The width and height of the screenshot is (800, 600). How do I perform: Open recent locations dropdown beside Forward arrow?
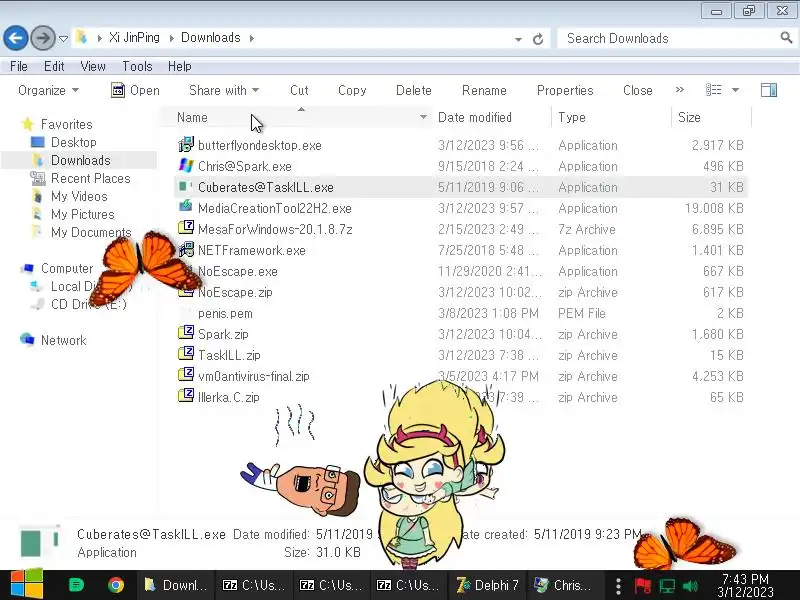[63, 39]
